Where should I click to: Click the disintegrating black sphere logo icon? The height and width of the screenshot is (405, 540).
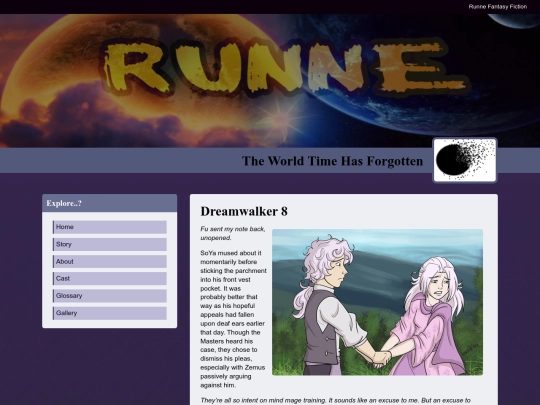tap(465, 160)
